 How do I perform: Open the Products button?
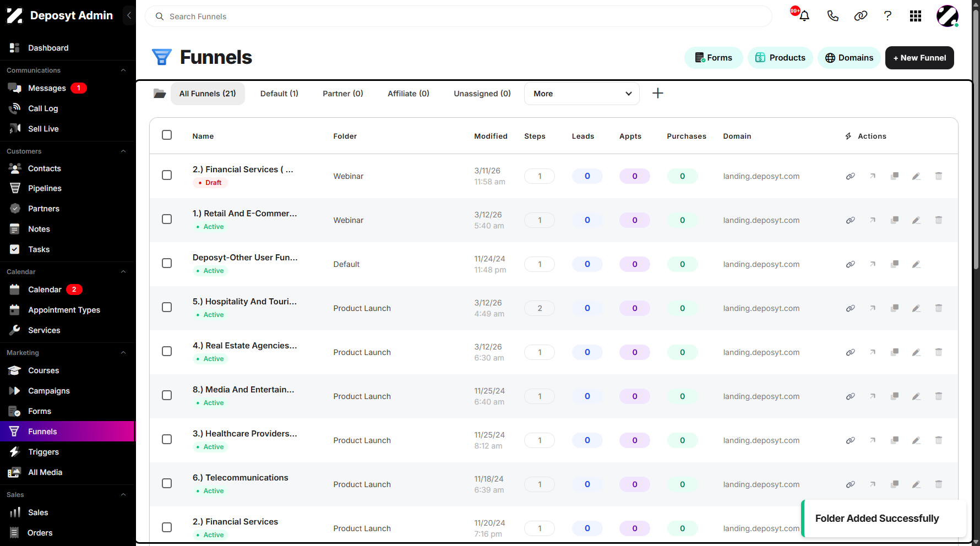780,58
